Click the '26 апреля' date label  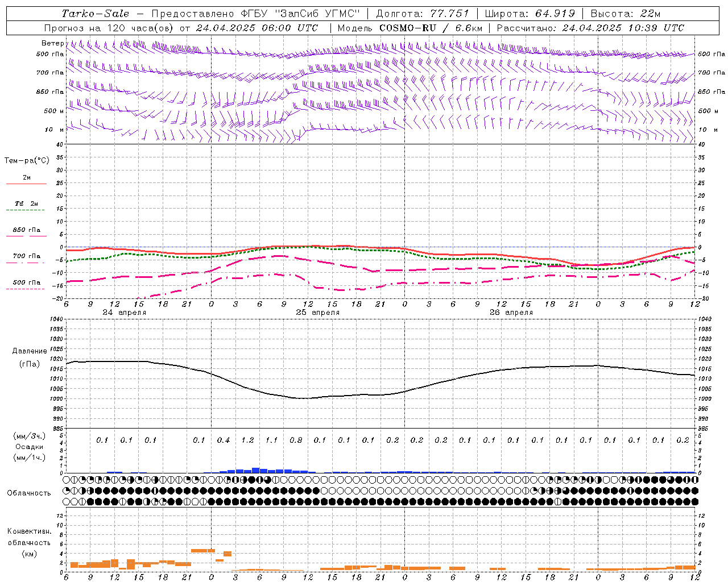[511, 313]
